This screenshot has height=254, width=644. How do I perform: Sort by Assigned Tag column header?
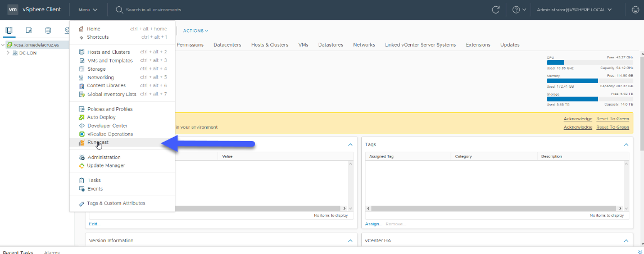(407, 156)
